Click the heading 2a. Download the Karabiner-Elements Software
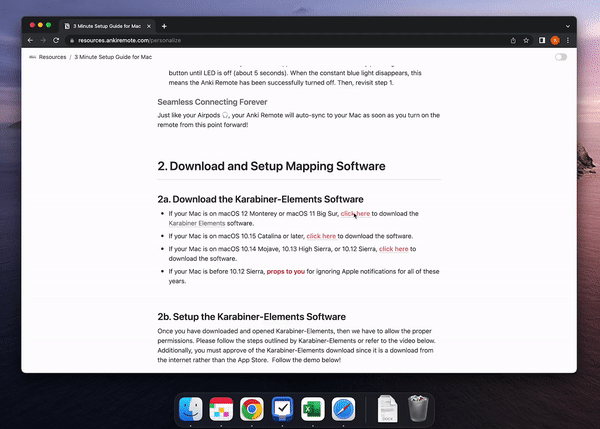The height and width of the screenshot is (429, 600). 260,199
